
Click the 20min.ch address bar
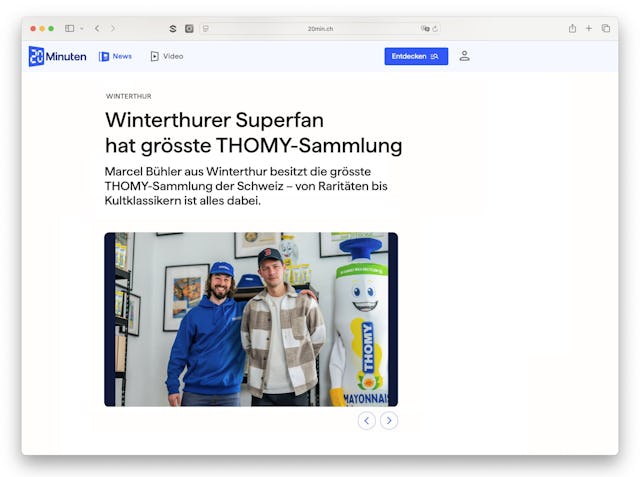pyautogui.click(x=318, y=29)
